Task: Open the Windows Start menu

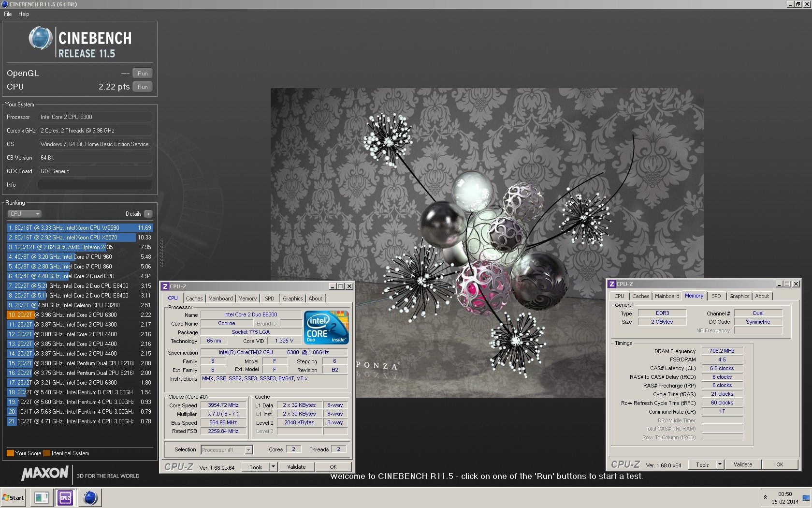Action: [14, 498]
